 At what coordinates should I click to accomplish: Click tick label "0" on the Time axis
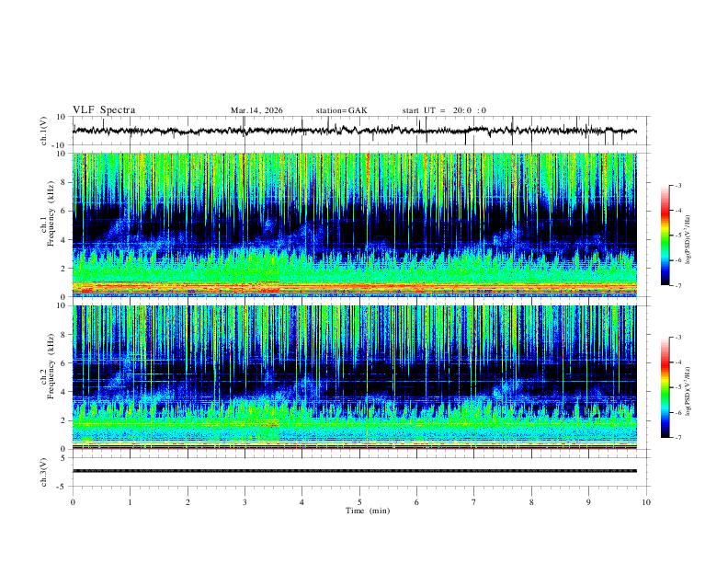(x=73, y=502)
